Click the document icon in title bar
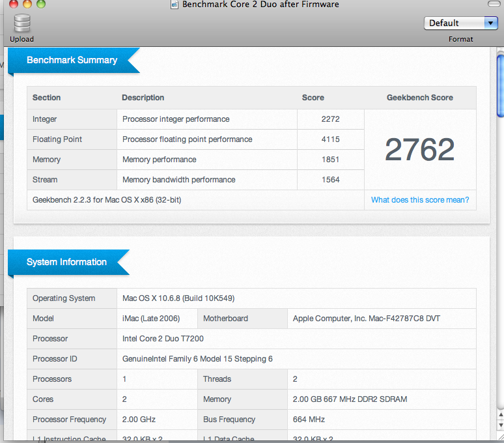Screen dimensions: 504x443 175,5
